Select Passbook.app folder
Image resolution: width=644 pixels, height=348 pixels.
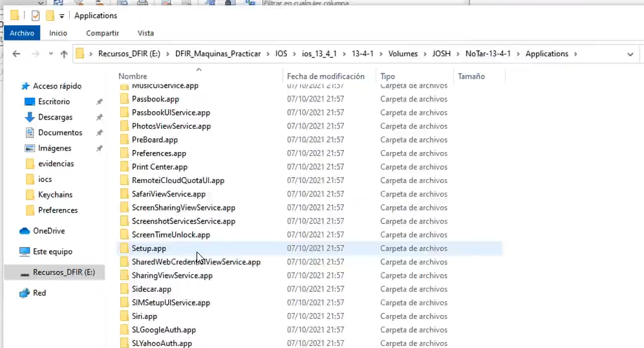click(x=155, y=99)
